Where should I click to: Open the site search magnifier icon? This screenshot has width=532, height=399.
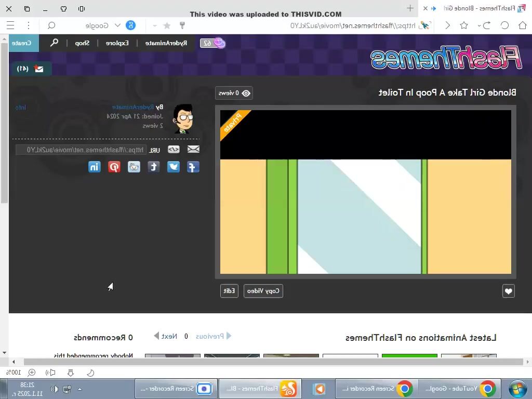[x=54, y=43]
